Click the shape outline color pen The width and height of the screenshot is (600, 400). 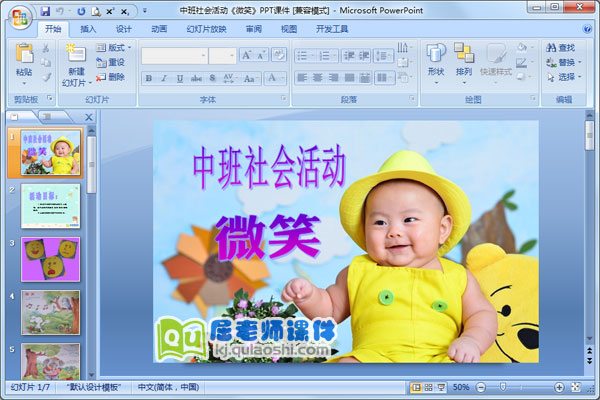pyautogui.click(x=521, y=62)
